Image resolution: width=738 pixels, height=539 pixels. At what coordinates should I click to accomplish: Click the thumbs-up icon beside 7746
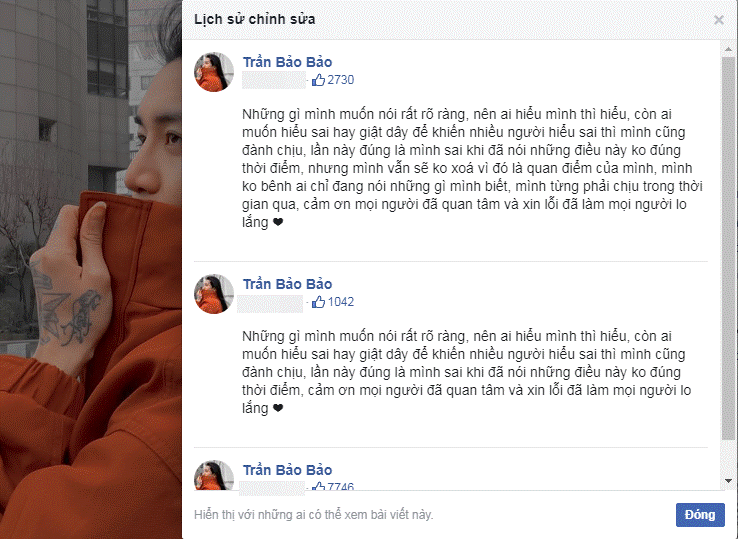click(x=319, y=486)
